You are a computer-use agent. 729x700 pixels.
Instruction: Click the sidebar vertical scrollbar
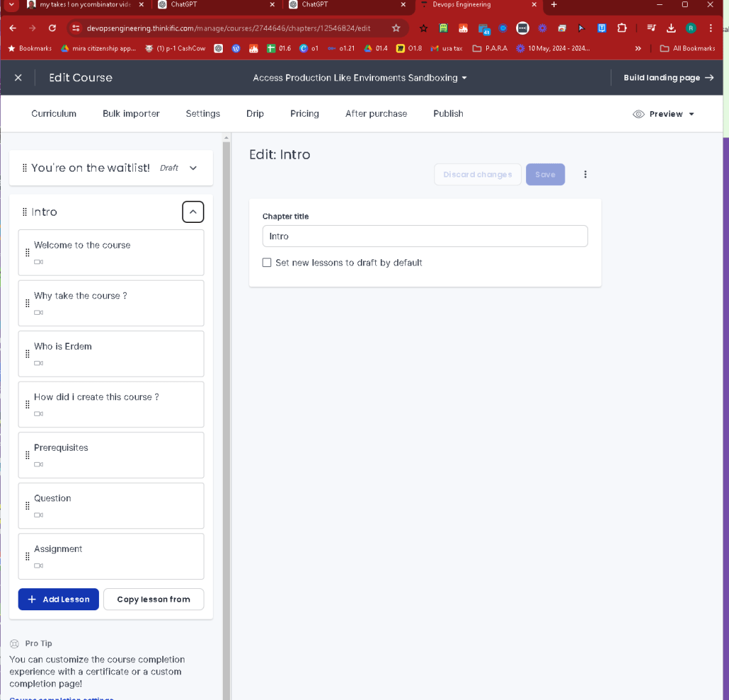coord(226,419)
